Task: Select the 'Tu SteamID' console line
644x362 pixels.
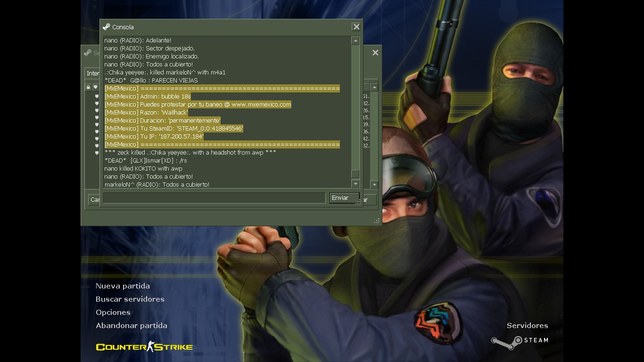Action: (x=174, y=129)
